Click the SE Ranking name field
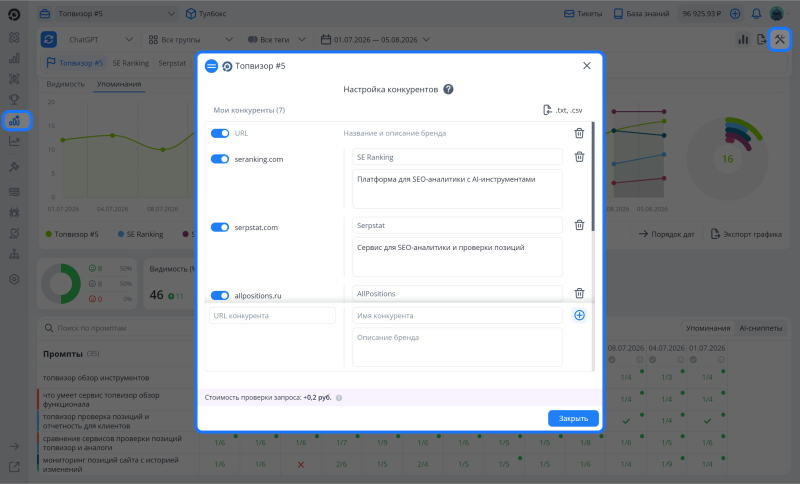 (x=457, y=157)
